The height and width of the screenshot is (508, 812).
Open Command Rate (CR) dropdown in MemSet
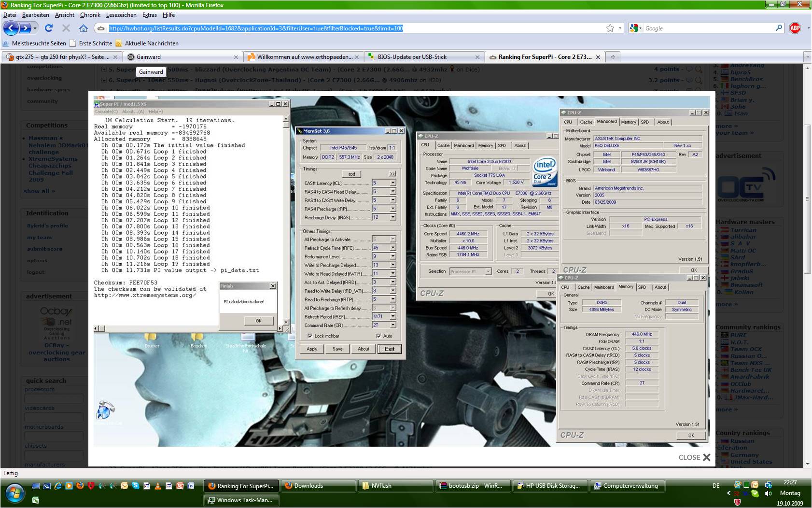tap(393, 325)
